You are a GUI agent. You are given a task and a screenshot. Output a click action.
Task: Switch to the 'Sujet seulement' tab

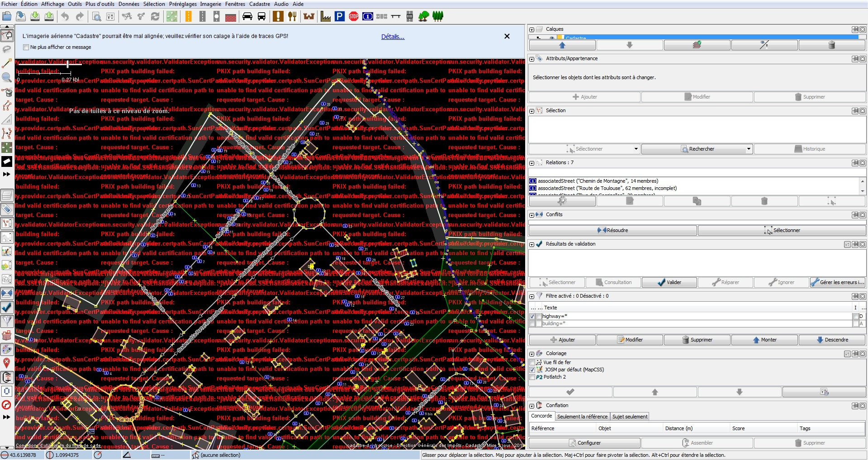tap(630, 417)
